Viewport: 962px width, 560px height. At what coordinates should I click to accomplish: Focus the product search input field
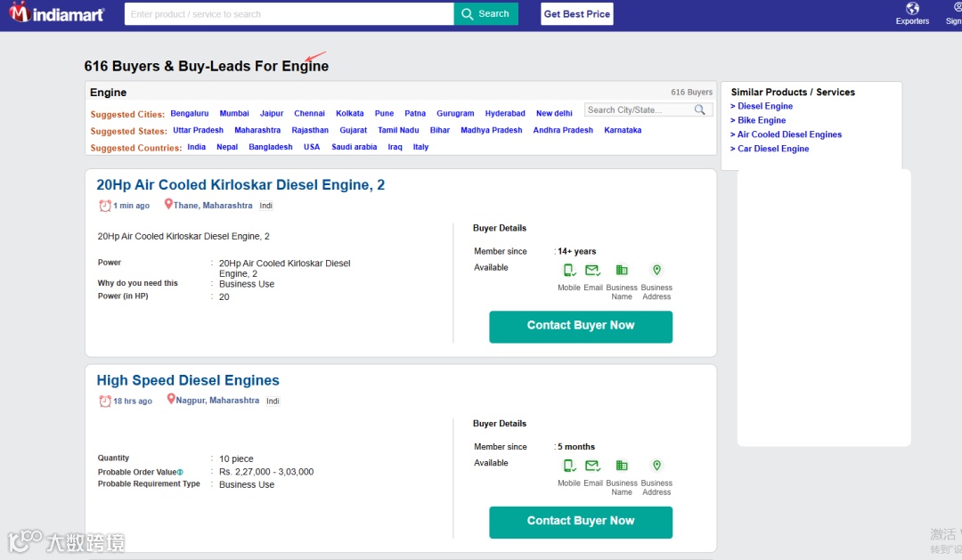point(289,13)
